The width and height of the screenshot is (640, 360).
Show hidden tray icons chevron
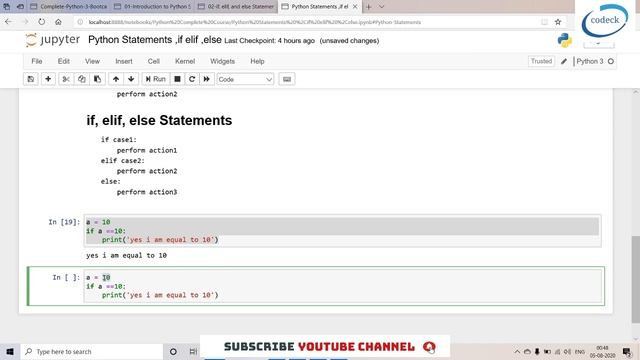tap(517, 351)
